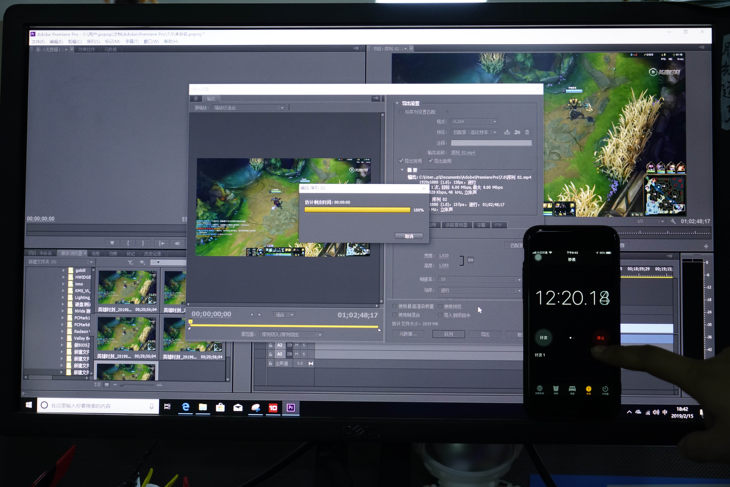730x487 pixels.
Task: Open File Explorer from the taskbar
Action: pyautogui.click(x=203, y=407)
